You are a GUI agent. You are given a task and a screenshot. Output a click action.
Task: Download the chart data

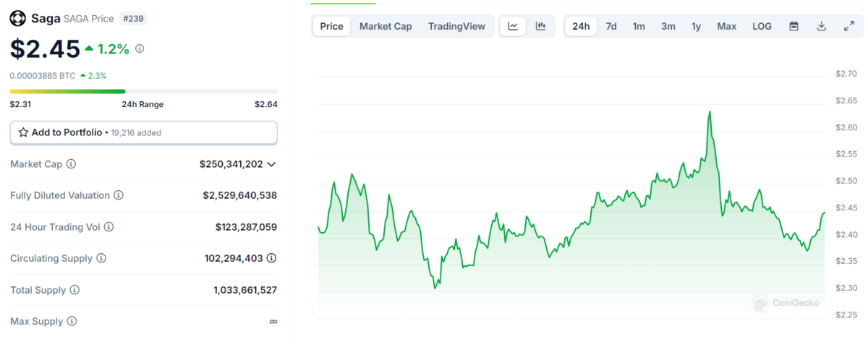point(821,26)
